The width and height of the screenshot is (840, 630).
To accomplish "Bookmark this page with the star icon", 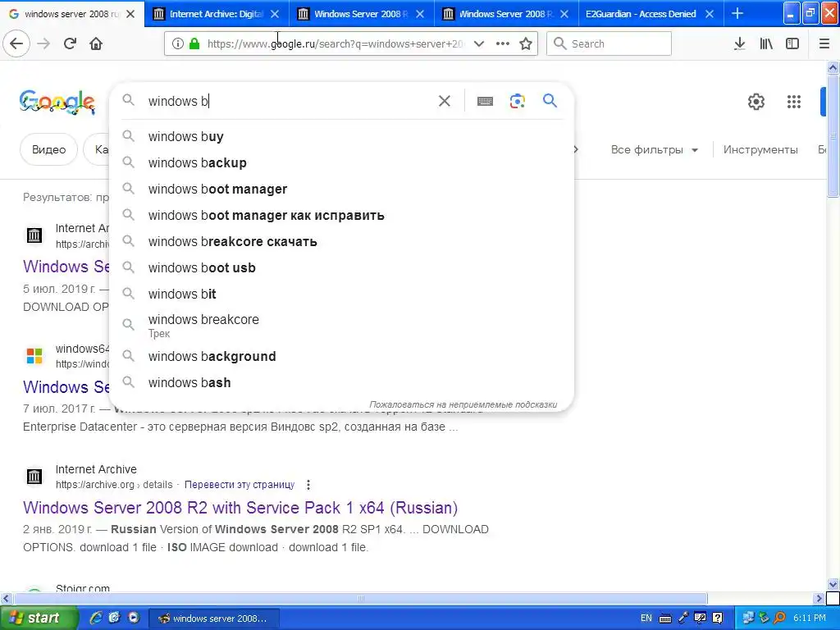I will 526,43.
